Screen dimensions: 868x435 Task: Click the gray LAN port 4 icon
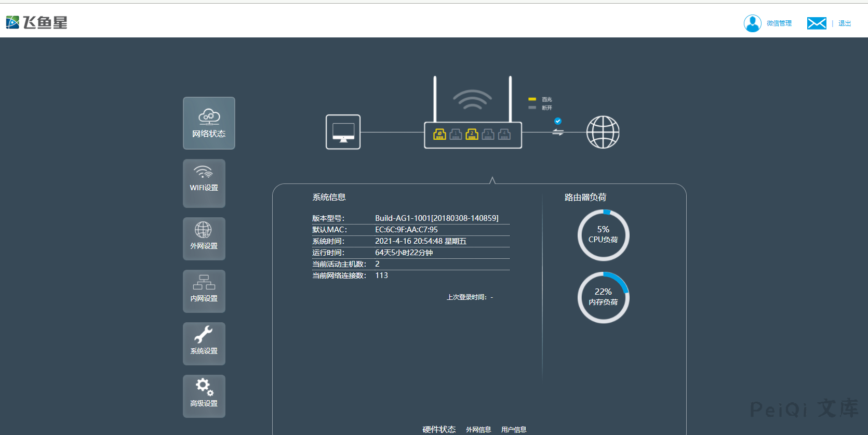tap(504, 135)
